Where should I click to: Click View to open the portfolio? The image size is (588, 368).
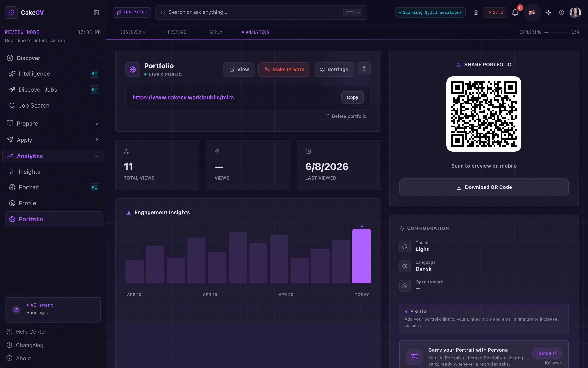click(239, 69)
